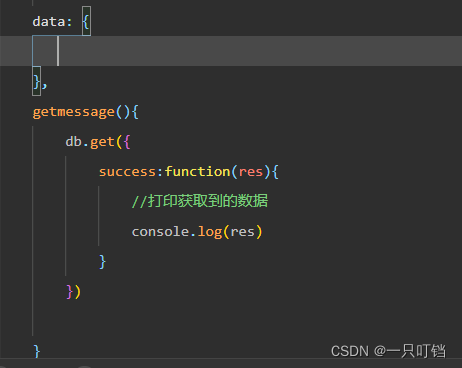Click the 'res' parameter in function(res)
The height and width of the screenshot is (368, 462).
point(251,172)
